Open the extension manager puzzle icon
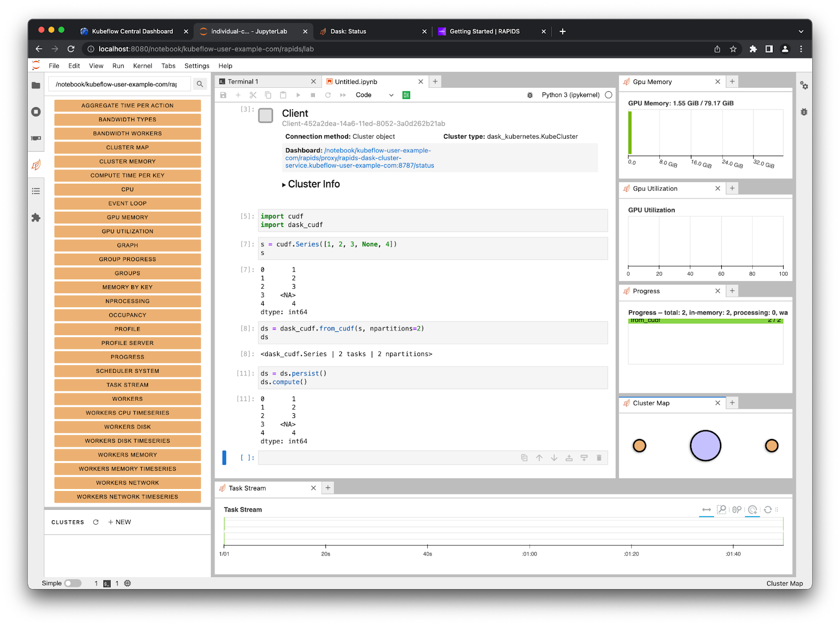This screenshot has height=626, width=840. coord(36,217)
